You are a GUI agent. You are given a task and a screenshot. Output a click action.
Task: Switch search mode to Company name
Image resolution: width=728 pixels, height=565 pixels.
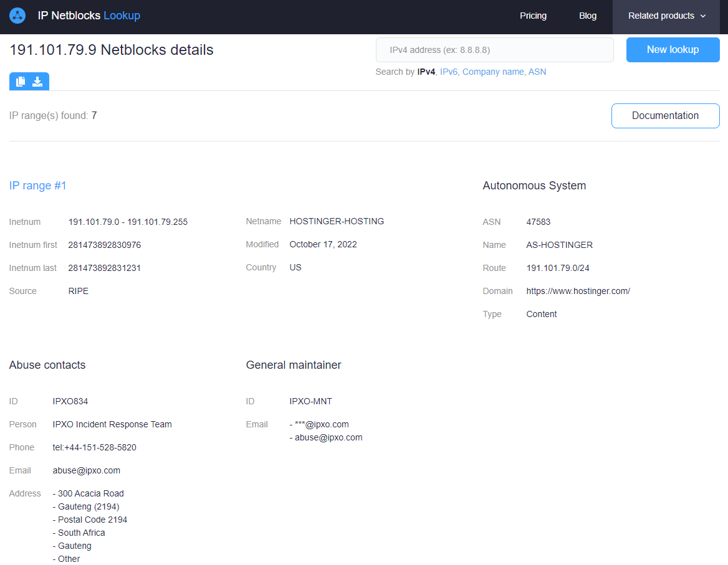[x=493, y=72]
